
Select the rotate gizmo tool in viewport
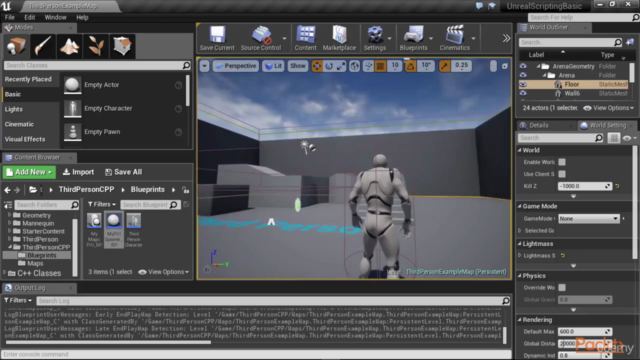click(329, 66)
